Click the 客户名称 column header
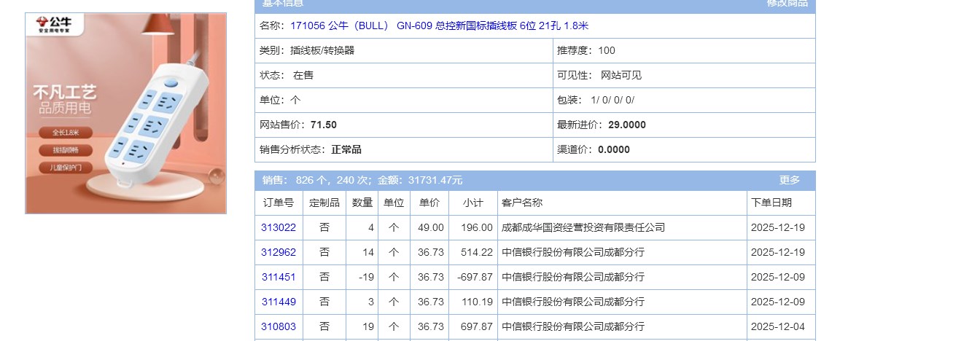The width and height of the screenshot is (980, 341). [522, 203]
